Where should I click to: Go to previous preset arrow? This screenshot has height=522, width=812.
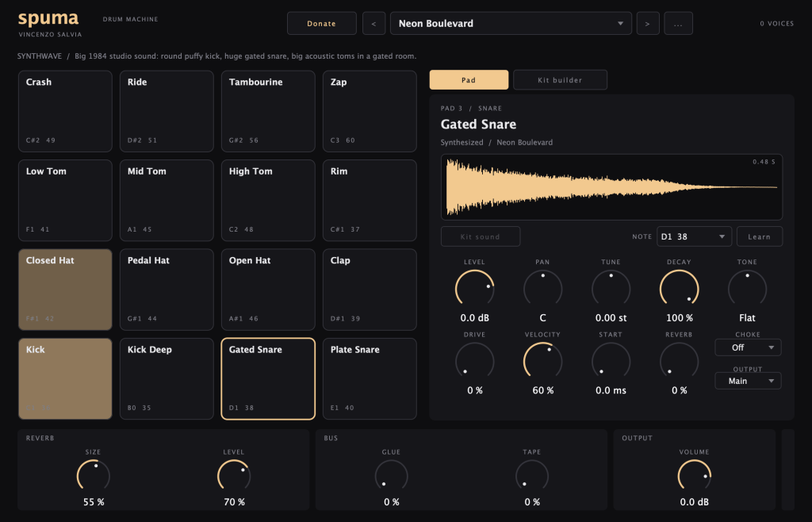(374, 23)
